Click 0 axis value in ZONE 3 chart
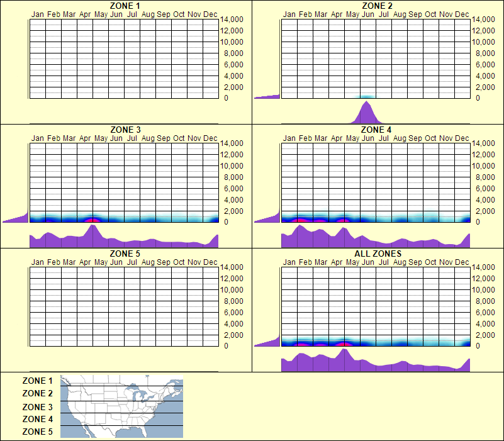This screenshot has height=441, width=504. 227,222
